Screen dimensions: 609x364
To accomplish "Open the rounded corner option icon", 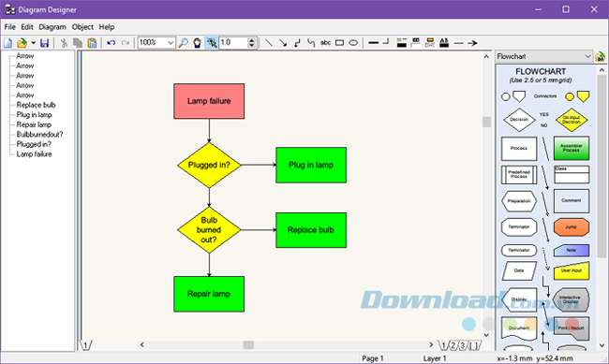I will (x=386, y=42).
